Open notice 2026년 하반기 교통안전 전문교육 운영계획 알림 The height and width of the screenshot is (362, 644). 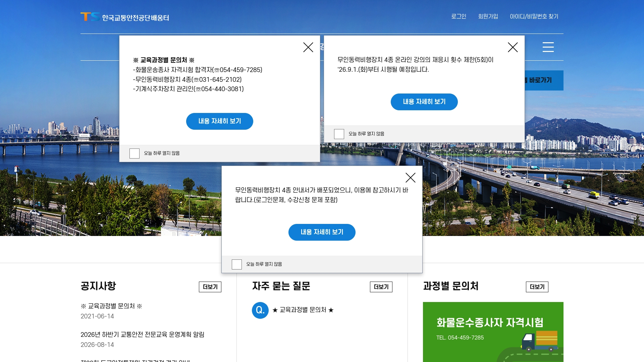[x=143, y=335]
